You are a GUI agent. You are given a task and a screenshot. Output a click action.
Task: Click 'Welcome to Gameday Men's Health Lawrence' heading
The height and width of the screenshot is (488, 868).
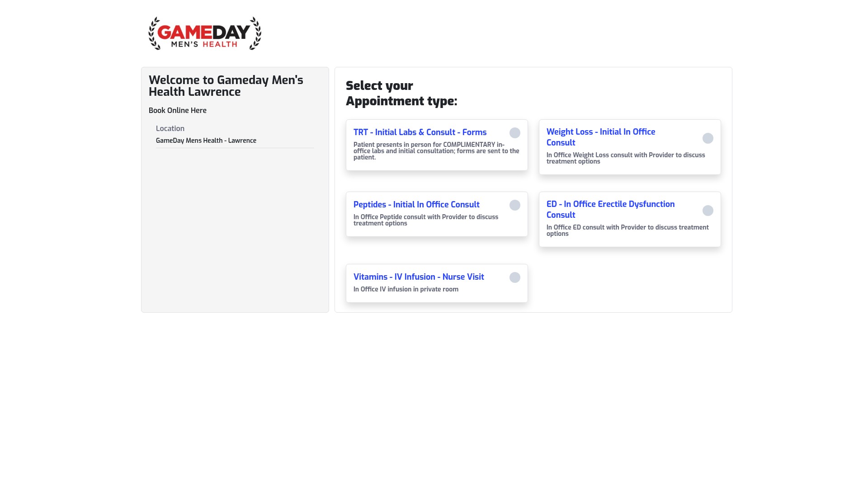pos(226,86)
